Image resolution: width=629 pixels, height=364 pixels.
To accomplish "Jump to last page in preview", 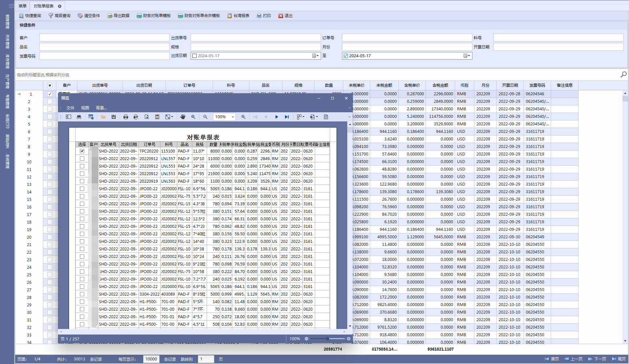I will coord(287,117).
